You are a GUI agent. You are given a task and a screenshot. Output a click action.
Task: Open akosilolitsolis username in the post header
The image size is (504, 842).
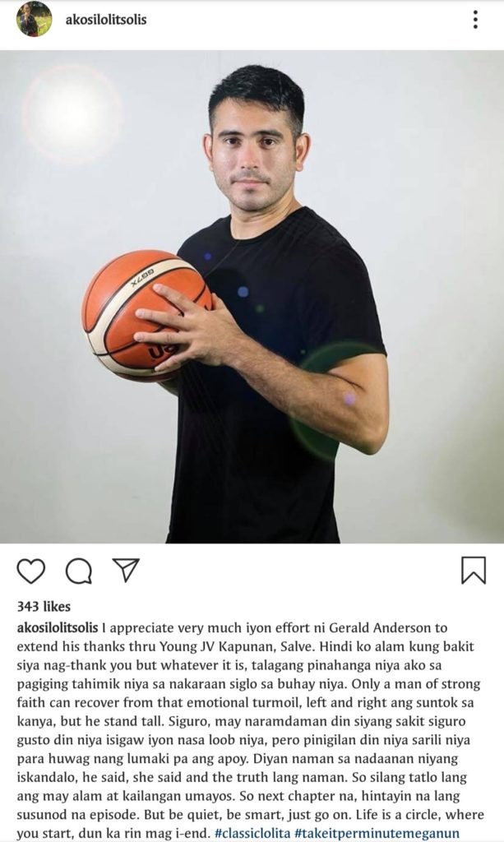(x=106, y=20)
